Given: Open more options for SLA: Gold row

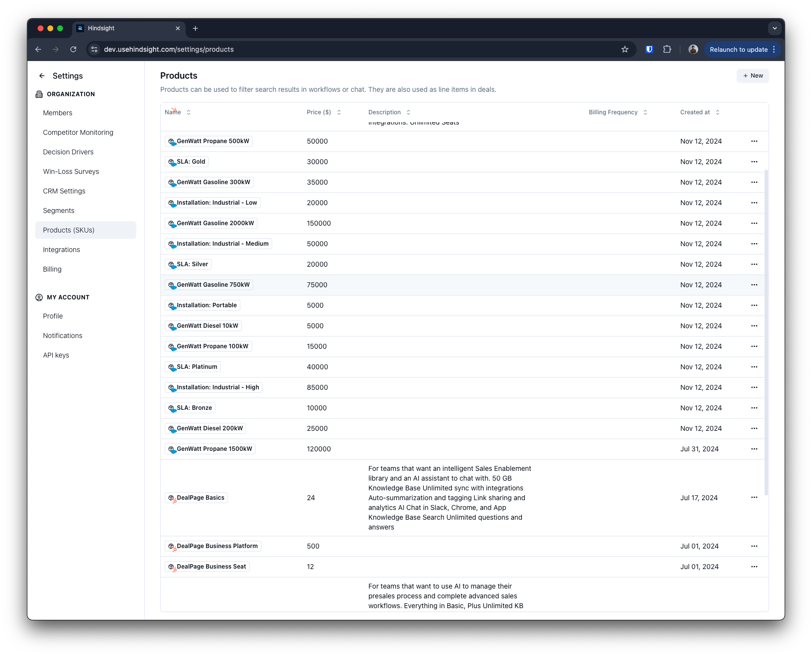Looking at the screenshot, I should pyautogui.click(x=754, y=162).
